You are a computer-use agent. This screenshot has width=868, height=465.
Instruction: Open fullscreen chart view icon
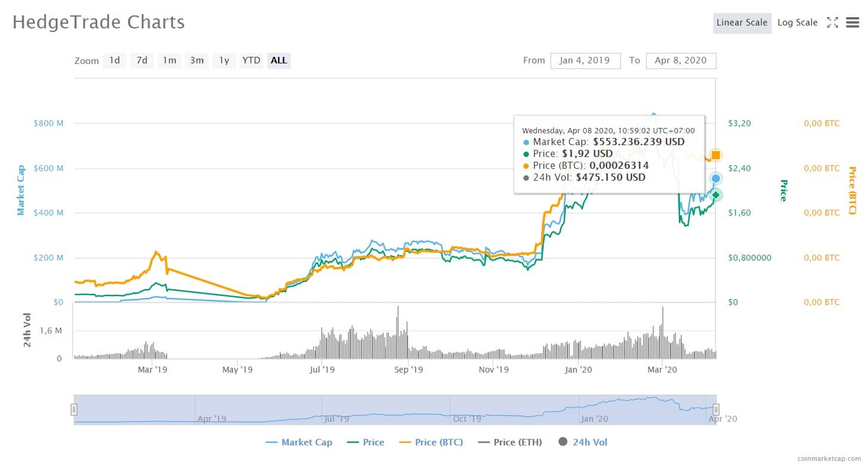(832, 23)
